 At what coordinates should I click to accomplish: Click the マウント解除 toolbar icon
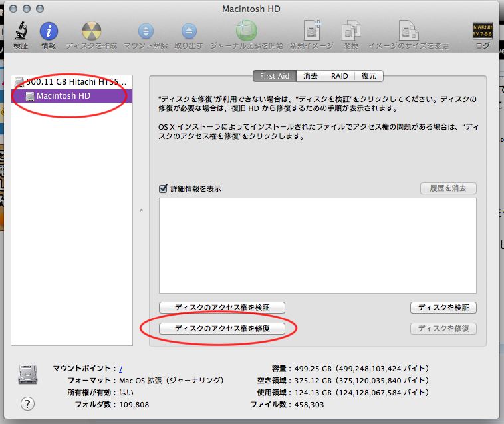(146, 31)
